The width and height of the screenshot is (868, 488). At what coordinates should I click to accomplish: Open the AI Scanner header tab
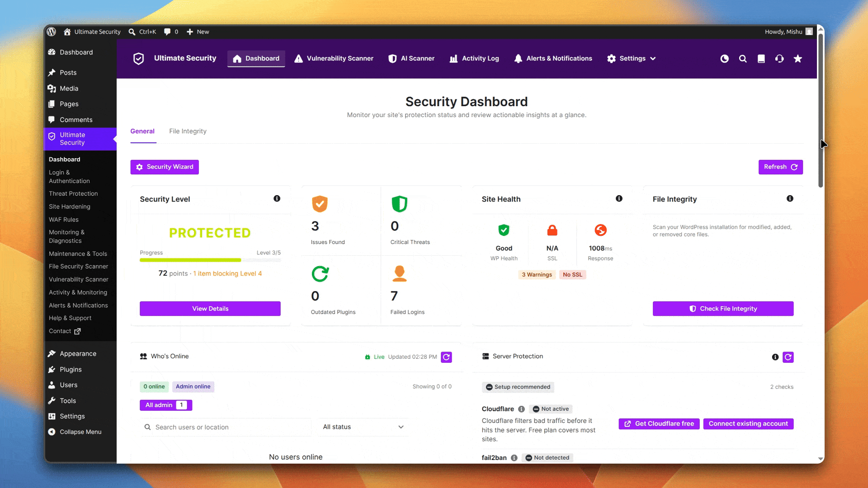point(411,59)
